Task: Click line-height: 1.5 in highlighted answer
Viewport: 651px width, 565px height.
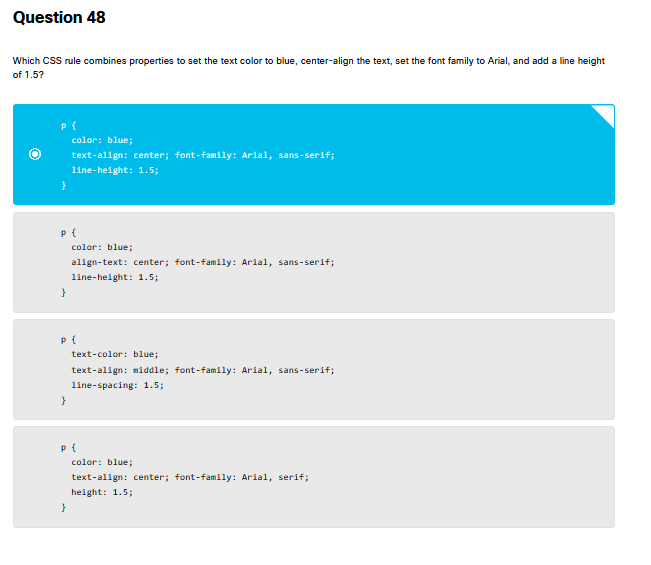Action: coord(114,170)
